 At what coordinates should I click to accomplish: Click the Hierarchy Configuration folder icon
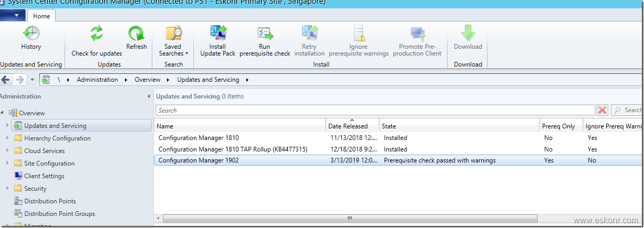click(x=18, y=138)
